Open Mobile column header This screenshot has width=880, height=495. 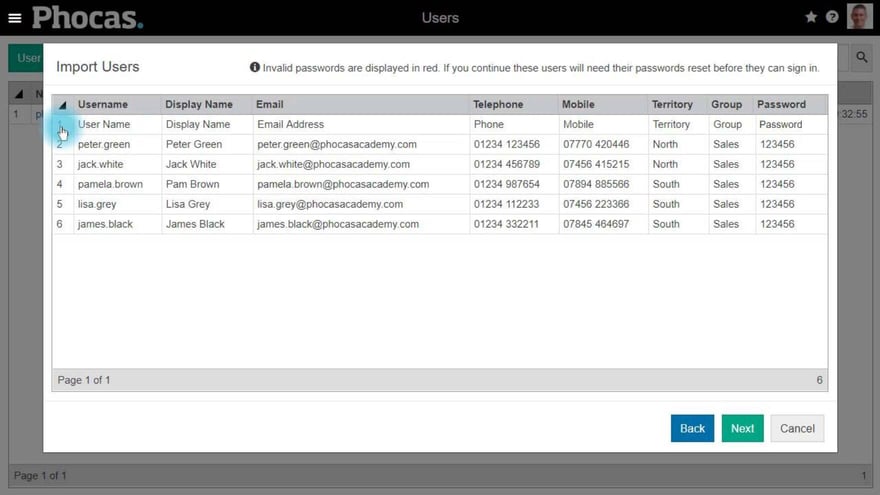tap(578, 104)
